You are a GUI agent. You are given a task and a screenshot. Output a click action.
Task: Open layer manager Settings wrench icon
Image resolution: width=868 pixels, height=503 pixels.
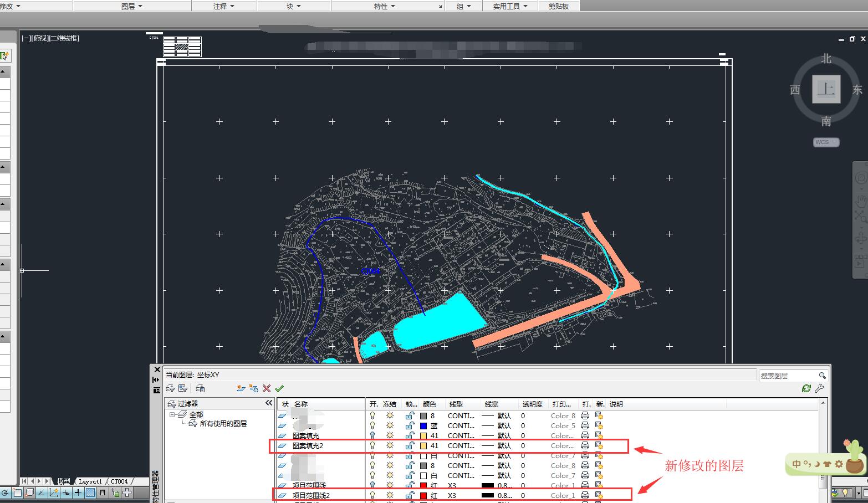coord(819,388)
